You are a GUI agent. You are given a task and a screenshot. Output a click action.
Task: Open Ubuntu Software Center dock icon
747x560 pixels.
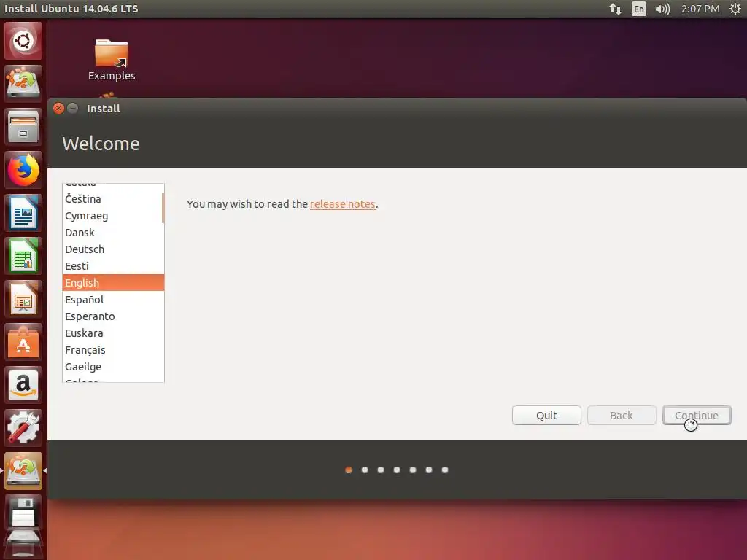[x=23, y=342]
